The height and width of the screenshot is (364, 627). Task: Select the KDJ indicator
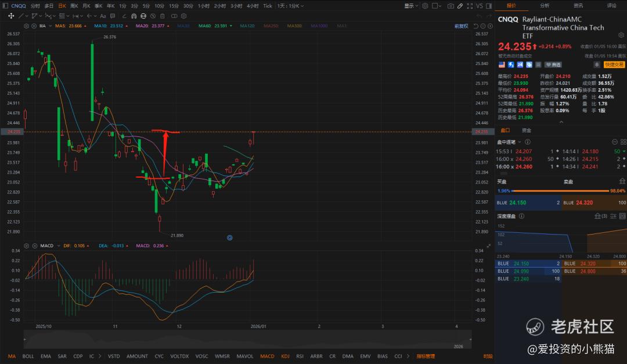(x=285, y=356)
